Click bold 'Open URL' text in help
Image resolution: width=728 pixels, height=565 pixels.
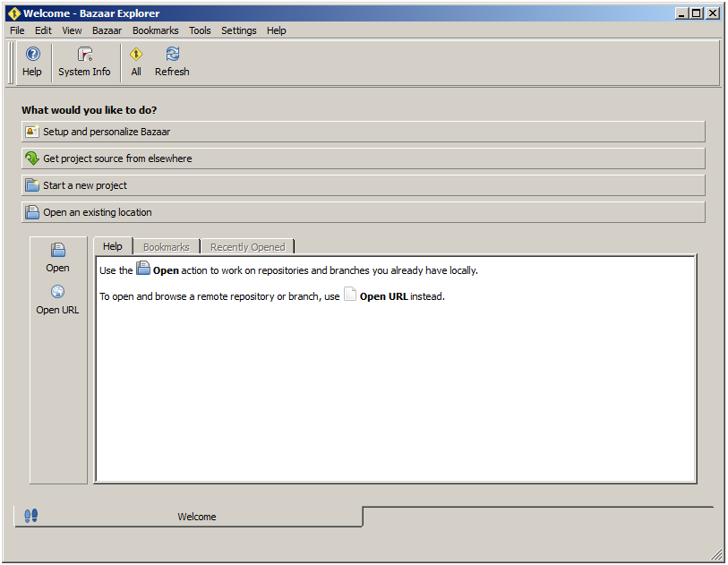(383, 296)
